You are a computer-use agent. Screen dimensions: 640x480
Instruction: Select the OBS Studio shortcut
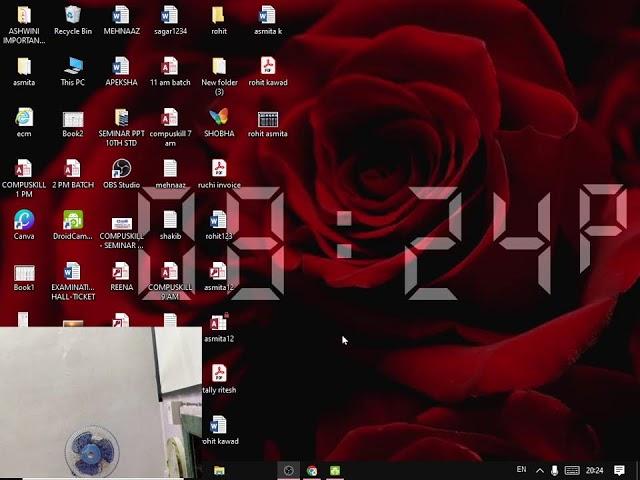121,174
